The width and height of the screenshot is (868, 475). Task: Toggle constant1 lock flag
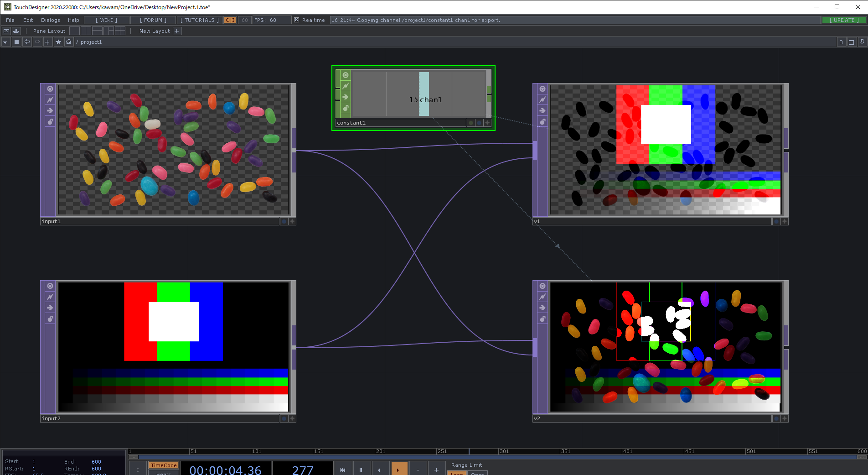click(346, 108)
